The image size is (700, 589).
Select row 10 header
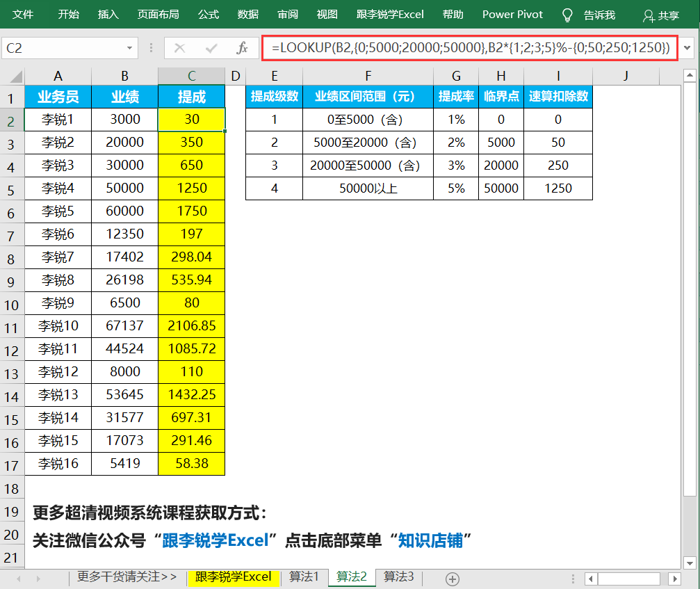(x=12, y=303)
